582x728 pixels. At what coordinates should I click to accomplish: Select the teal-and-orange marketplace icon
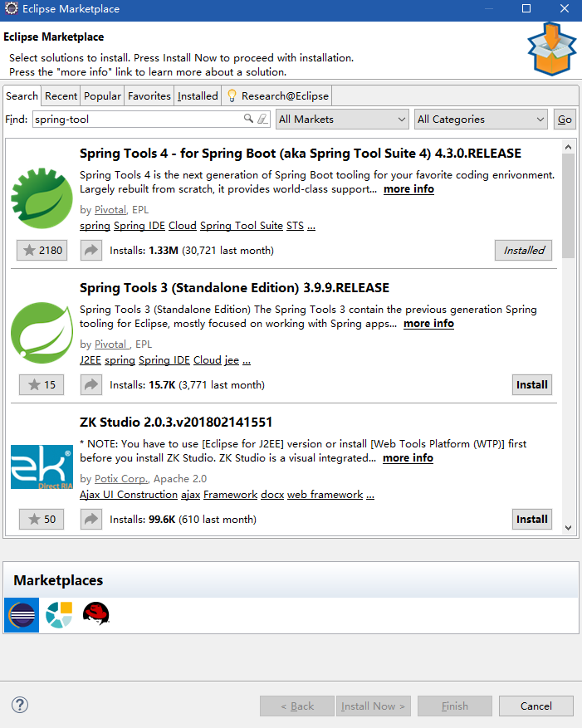pyautogui.click(x=59, y=615)
